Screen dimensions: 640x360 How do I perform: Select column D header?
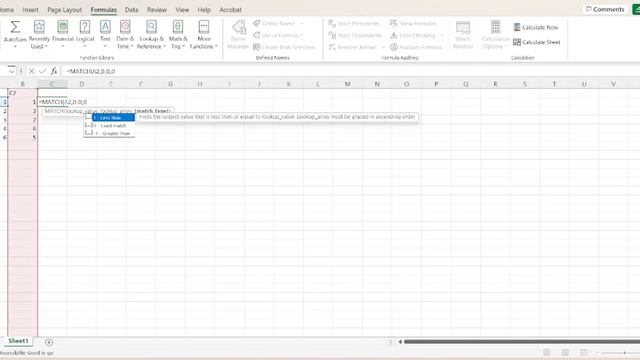pyautogui.click(x=82, y=84)
